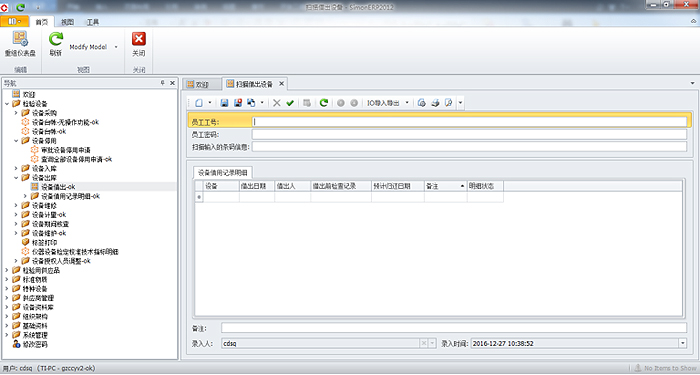
Task: Click the gray X delete toolbar icon
Action: tap(277, 103)
